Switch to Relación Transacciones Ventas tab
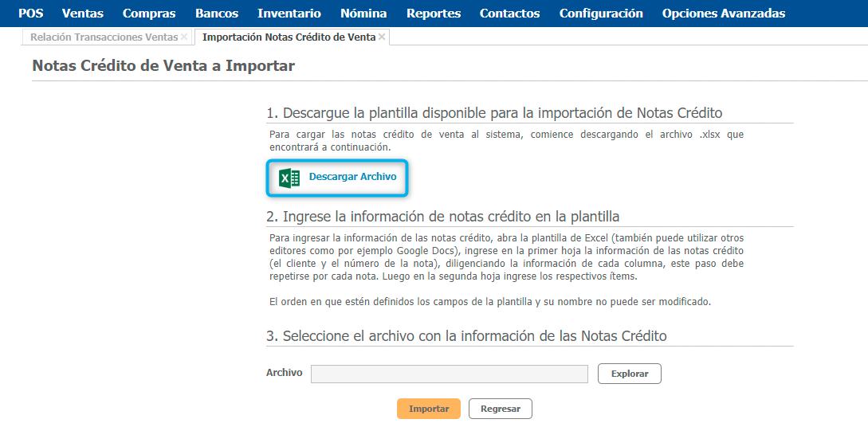 (104, 37)
